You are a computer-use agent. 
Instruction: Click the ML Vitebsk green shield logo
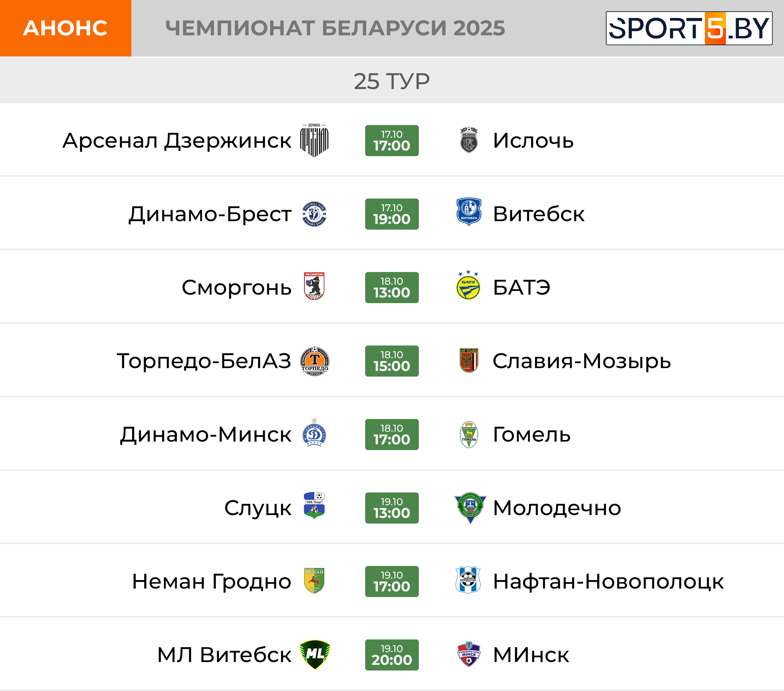click(315, 655)
